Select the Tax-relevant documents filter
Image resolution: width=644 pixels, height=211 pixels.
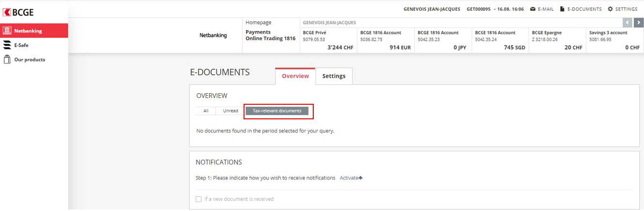(x=277, y=111)
